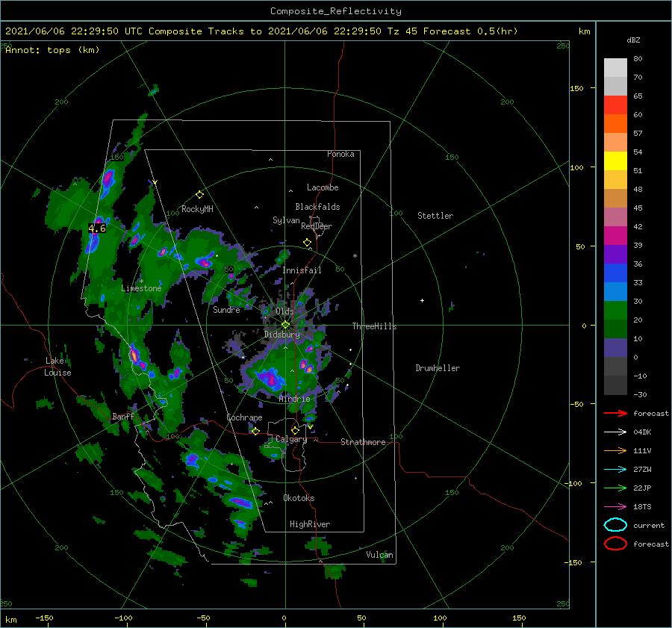
Task: Click the green 22JP arrow legend icon
Action: tap(615, 488)
